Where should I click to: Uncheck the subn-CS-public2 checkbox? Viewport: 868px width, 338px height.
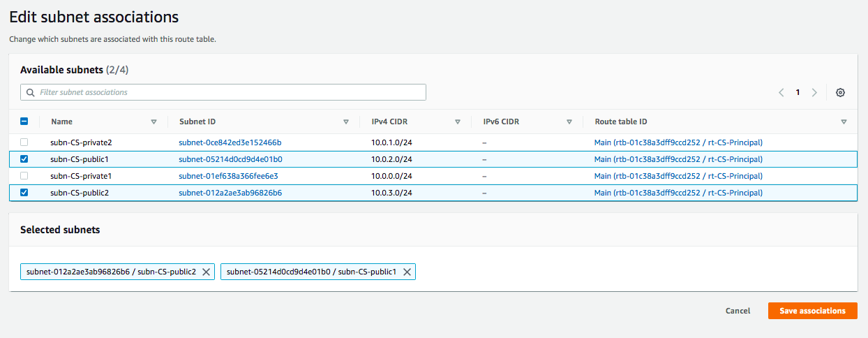tap(24, 193)
